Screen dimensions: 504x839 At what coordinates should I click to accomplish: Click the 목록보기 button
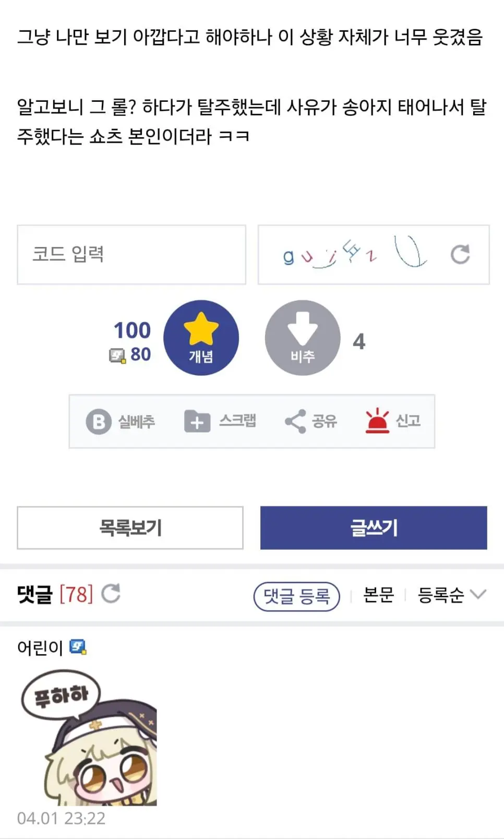point(130,528)
